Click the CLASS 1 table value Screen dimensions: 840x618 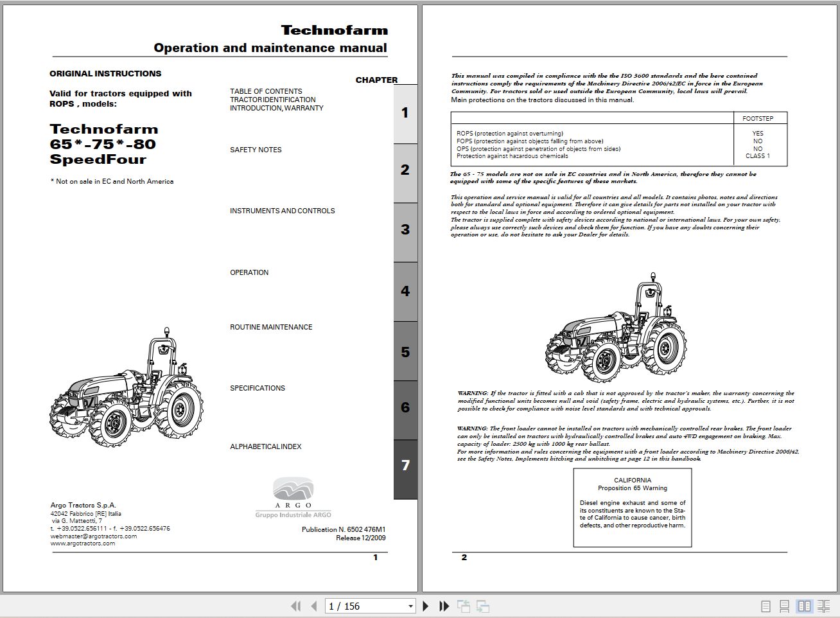[x=758, y=156]
